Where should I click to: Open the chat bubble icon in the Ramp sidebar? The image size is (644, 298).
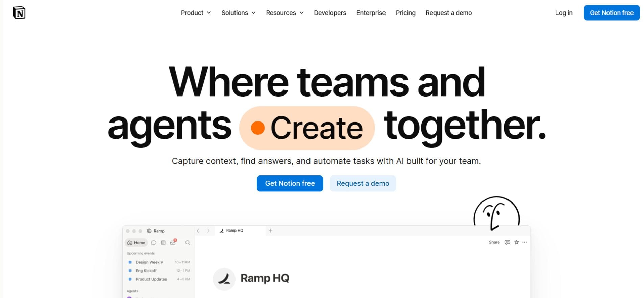(x=154, y=243)
